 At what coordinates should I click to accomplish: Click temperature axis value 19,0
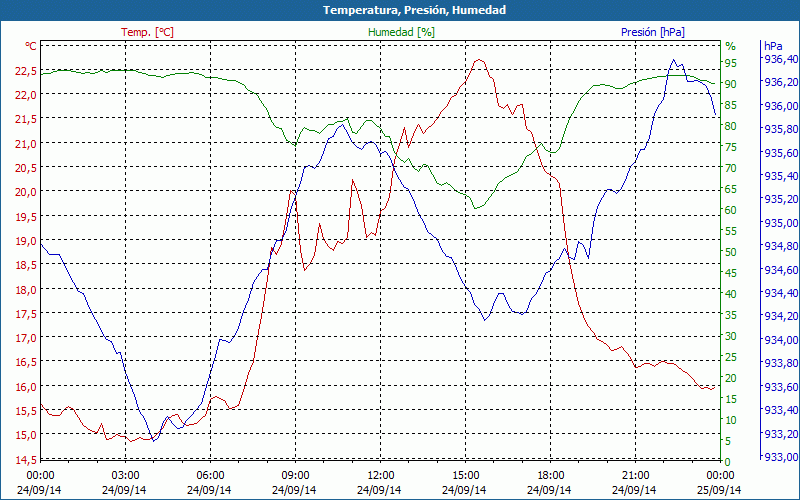pos(26,241)
